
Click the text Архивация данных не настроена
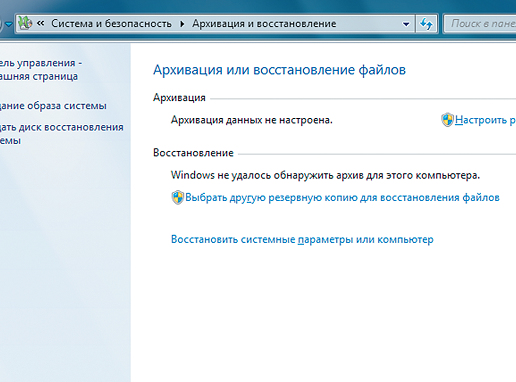(252, 120)
